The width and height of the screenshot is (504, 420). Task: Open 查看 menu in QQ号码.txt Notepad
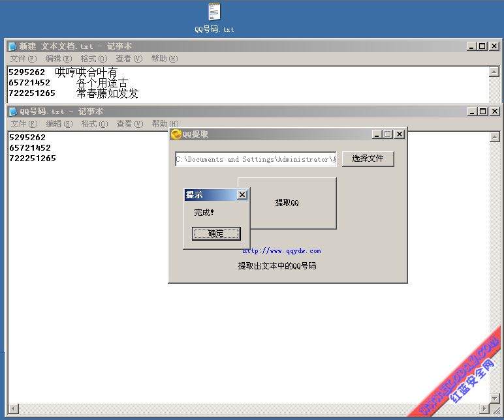point(129,124)
